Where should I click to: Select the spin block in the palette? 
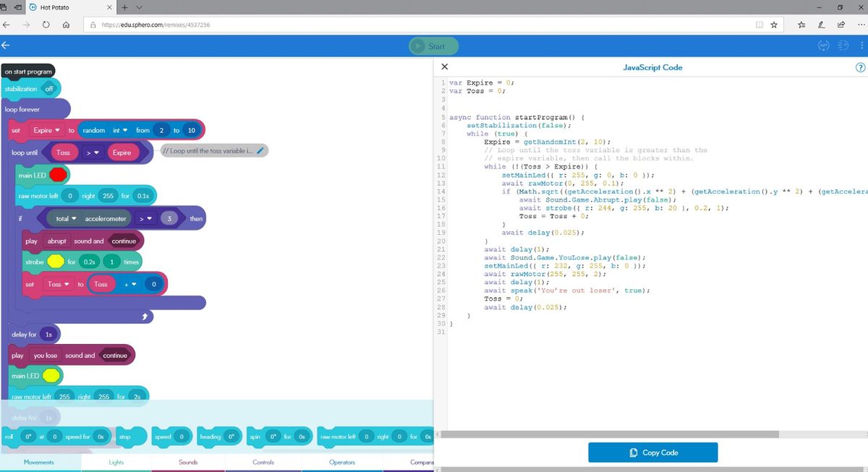point(279,437)
